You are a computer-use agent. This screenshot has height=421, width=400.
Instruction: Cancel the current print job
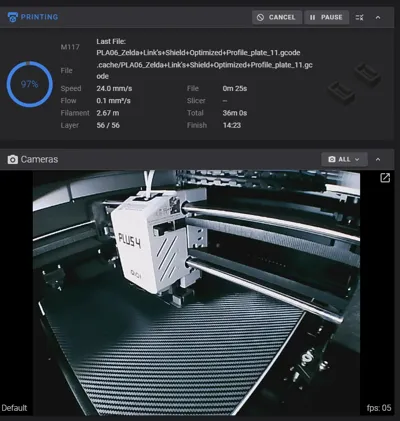click(x=277, y=17)
